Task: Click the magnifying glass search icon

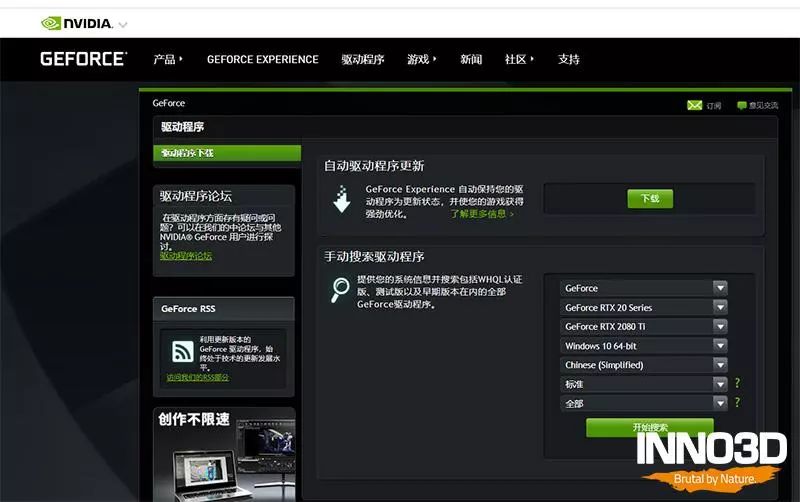Action: point(340,290)
